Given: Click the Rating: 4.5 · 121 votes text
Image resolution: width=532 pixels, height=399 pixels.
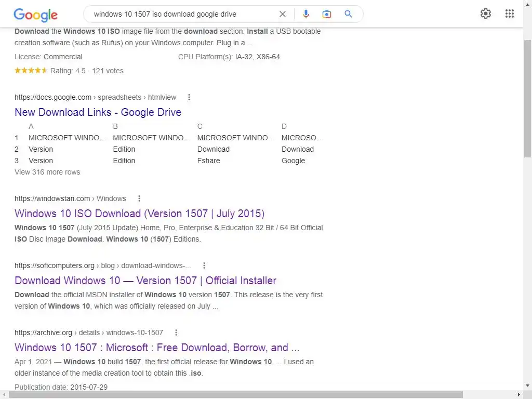Looking at the screenshot, I should [x=87, y=71].
